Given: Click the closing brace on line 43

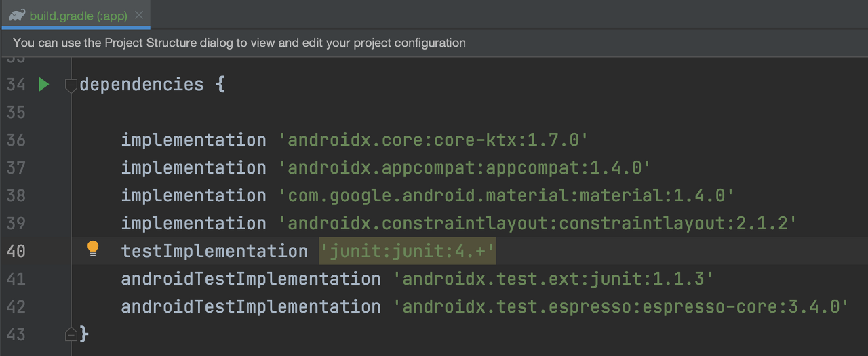Looking at the screenshot, I should pos(84,335).
